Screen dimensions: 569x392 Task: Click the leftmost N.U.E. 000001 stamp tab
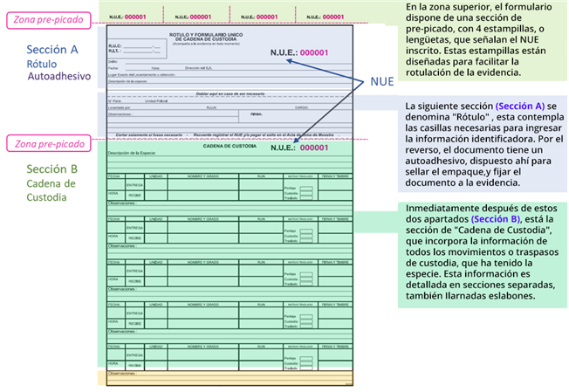(127, 17)
